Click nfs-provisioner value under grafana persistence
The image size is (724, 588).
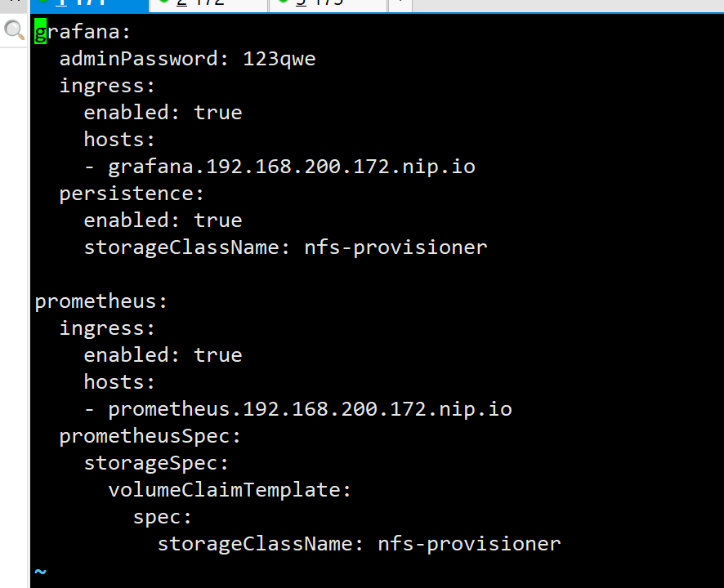[x=396, y=247]
